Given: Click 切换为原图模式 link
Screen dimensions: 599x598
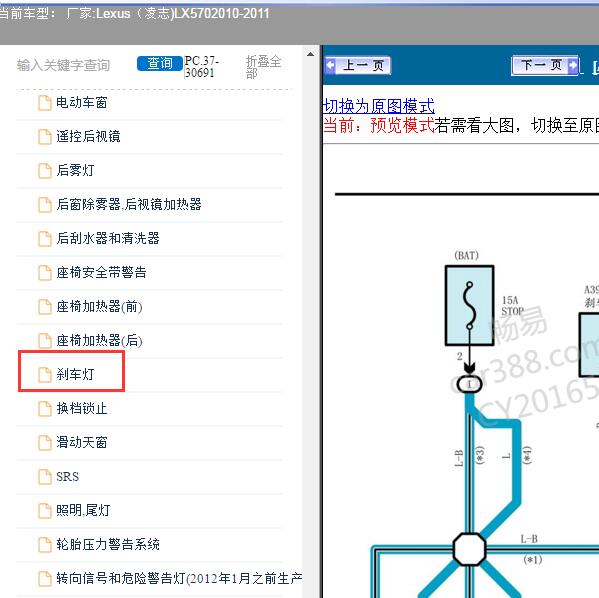Looking at the screenshot, I should click(x=379, y=106).
